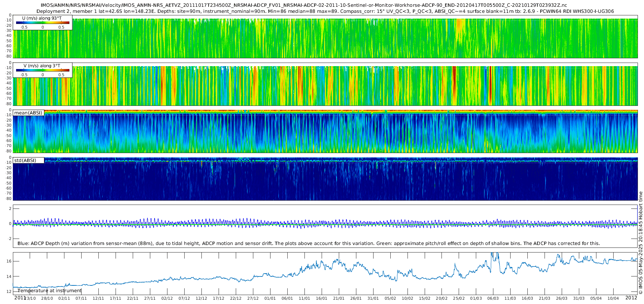
Task: Click the vertical IMOS copyright timestamp text
Action: coord(641,242)
